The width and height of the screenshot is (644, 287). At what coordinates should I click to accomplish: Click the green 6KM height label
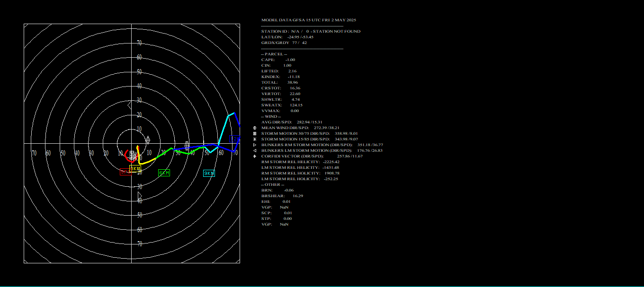coord(164,173)
